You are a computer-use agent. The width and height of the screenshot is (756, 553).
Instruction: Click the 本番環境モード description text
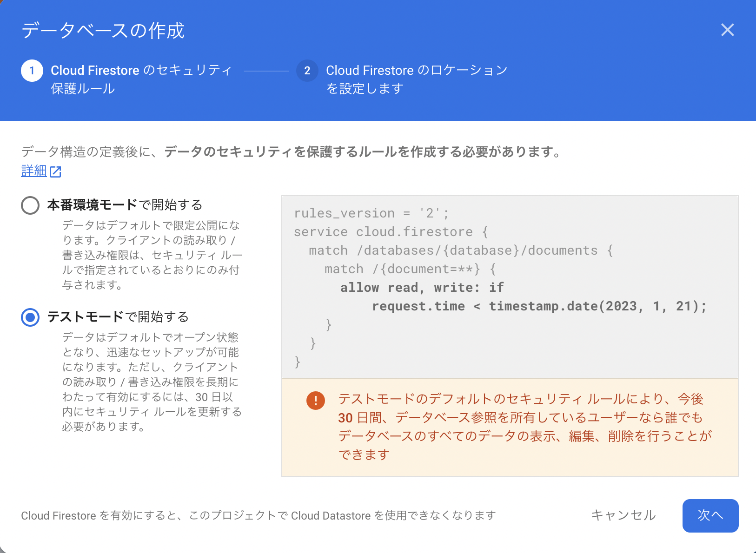click(152, 255)
